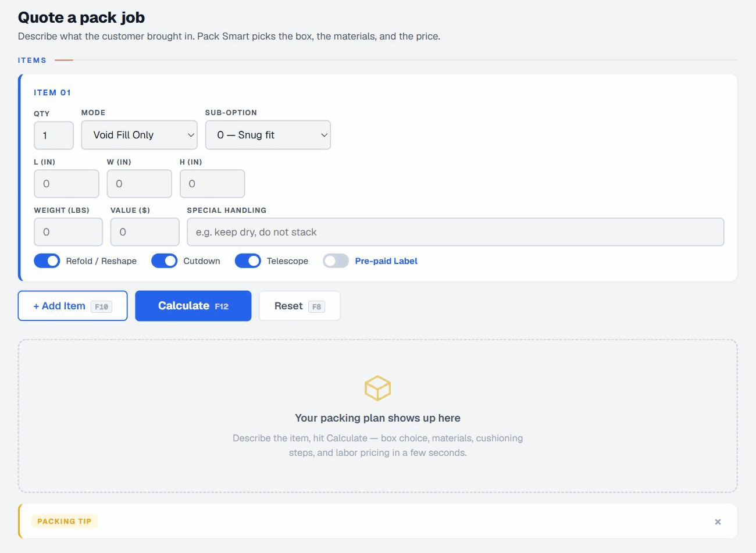Click the Calculate button
The width and height of the screenshot is (756, 553).
[x=193, y=306]
